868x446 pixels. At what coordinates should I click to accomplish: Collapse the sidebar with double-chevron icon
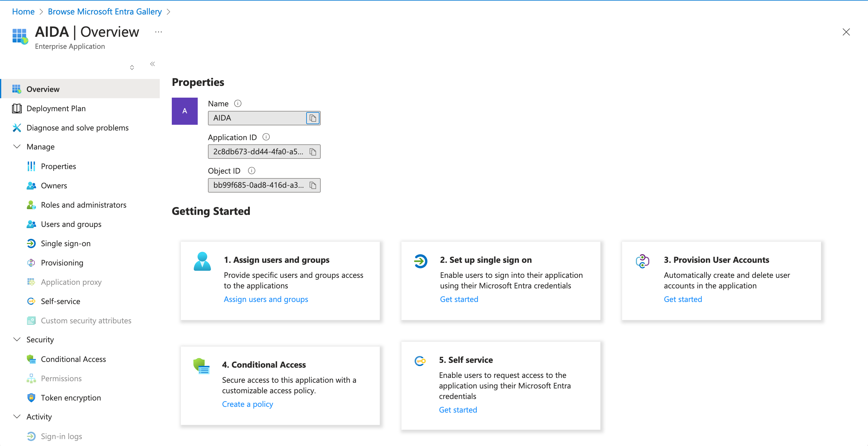tap(153, 64)
